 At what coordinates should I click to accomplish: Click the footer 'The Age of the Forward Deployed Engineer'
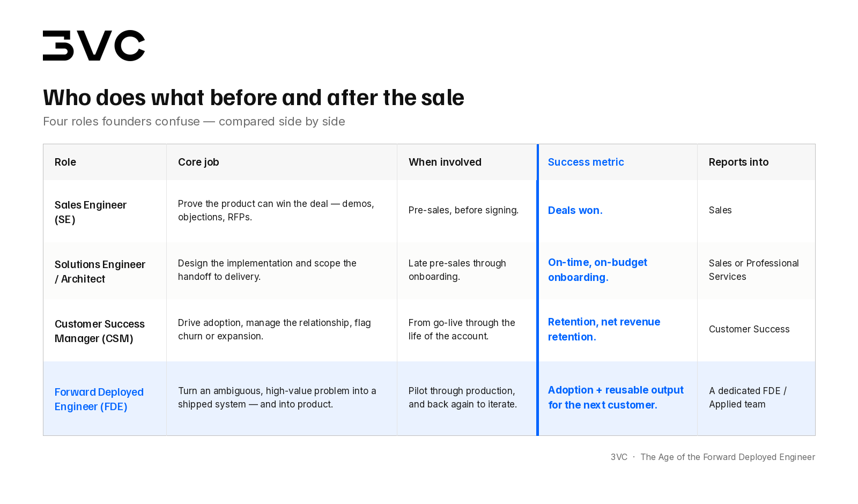click(728, 457)
